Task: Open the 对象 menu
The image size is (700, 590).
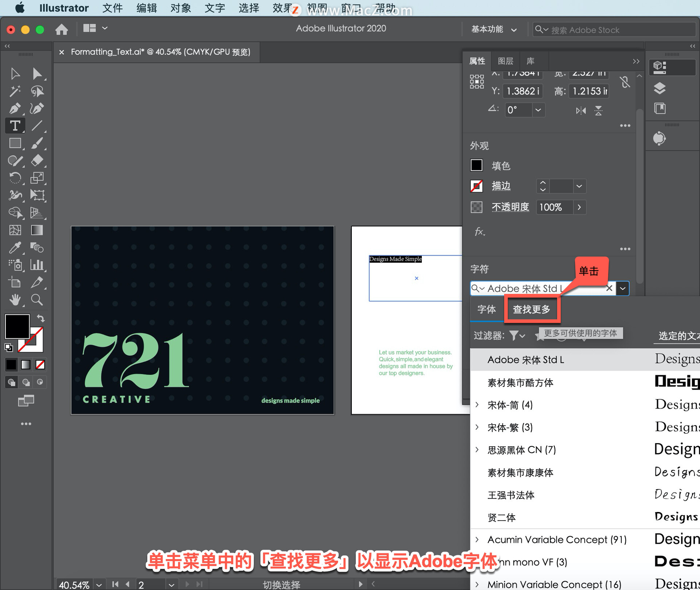Action: point(180,8)
